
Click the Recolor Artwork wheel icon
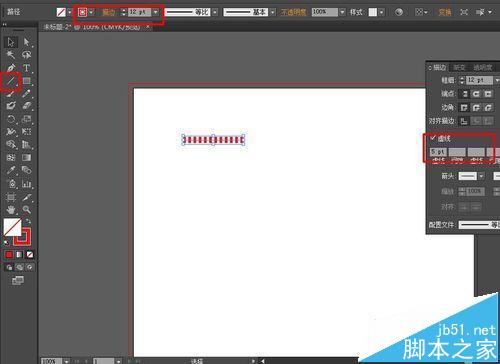click(399, 12)
